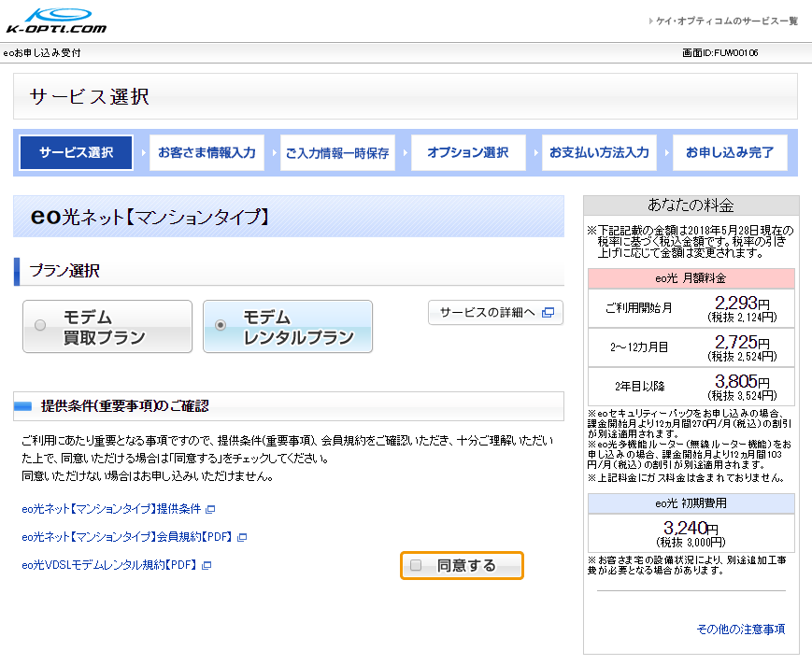Click the 2年目以降 row label

coord(639,387)
